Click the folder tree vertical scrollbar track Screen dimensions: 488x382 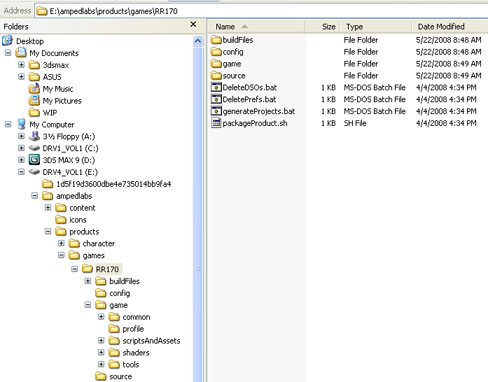point(198,213)
